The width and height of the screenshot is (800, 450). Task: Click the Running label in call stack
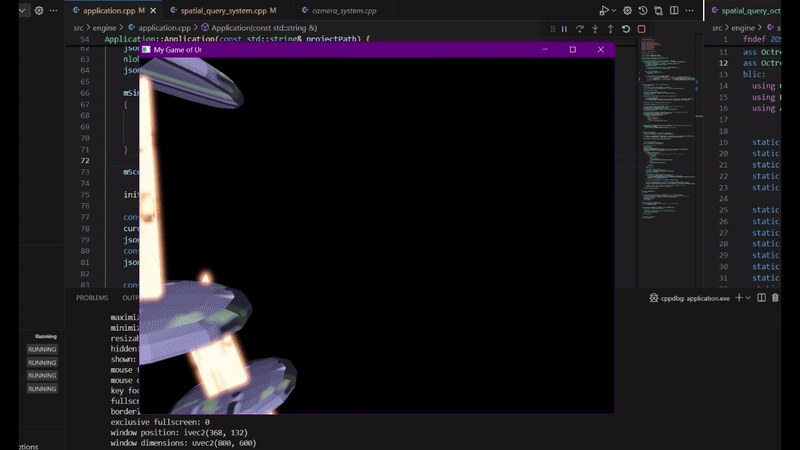pos(45,336)
